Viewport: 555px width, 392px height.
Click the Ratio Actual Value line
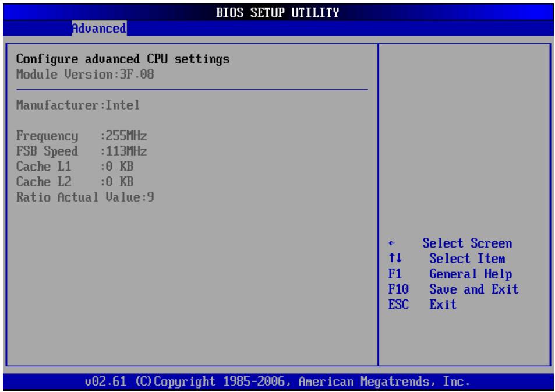pyautogui.click(x=85, y=197)
